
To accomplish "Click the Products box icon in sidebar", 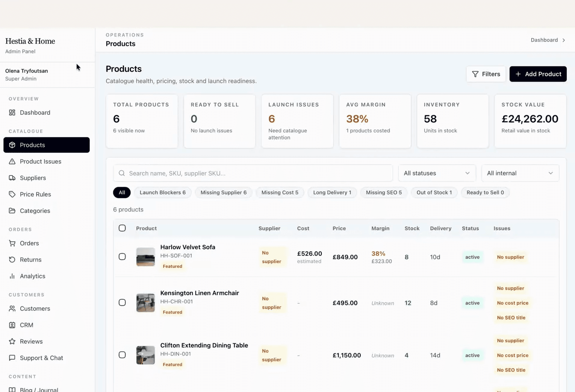I will click(12, 145).
